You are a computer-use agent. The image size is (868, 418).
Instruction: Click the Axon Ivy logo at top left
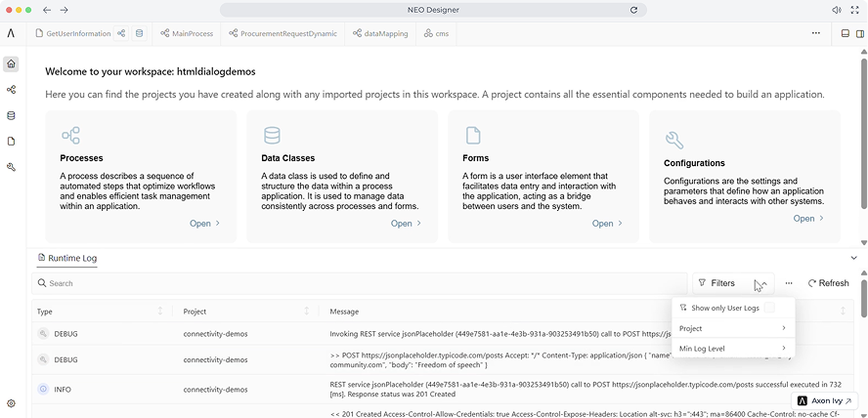click(x=11, y=33)
